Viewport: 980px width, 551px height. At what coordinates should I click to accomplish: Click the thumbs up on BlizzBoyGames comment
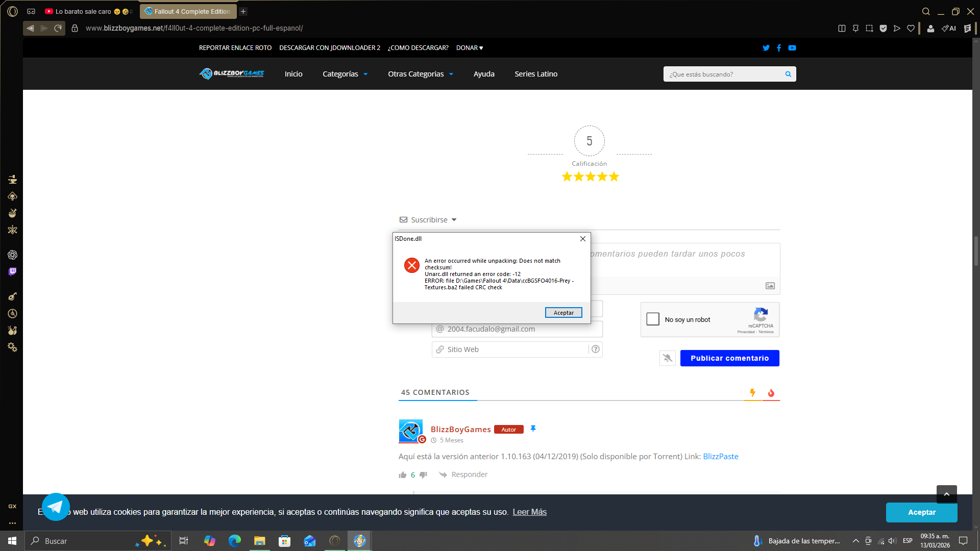point(403,475)
